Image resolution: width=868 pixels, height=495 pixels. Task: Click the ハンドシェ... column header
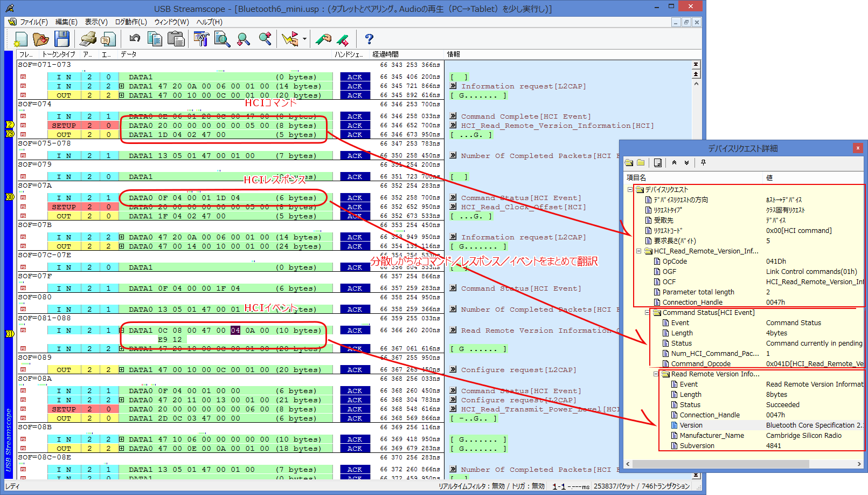350,54
